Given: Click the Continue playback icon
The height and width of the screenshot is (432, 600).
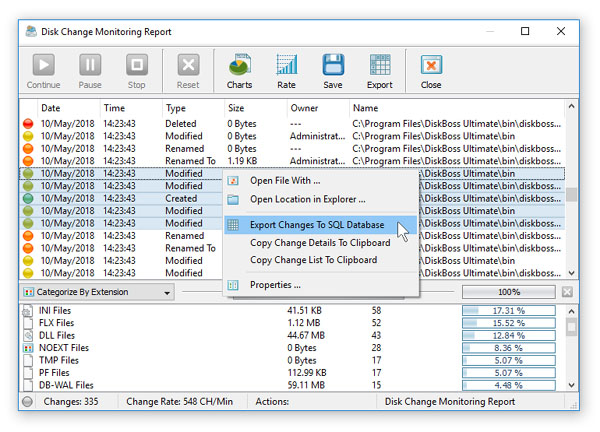Looking at the screenshot, I should pyautogui.click(x=43, y=65).
